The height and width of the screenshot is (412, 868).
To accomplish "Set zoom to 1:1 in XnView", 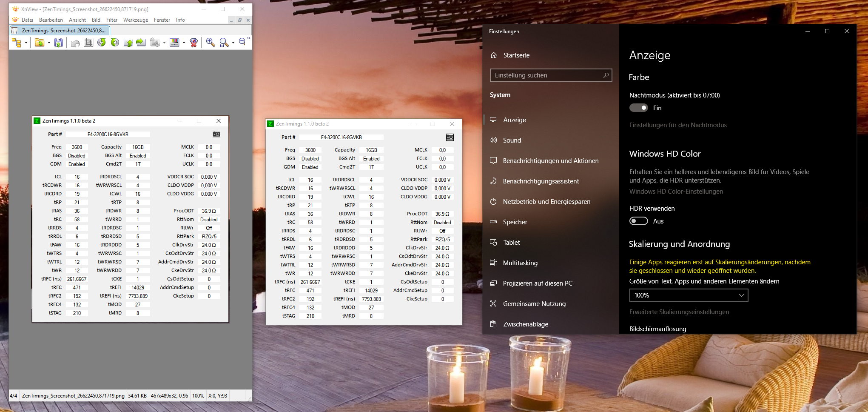I will (224, 43).
